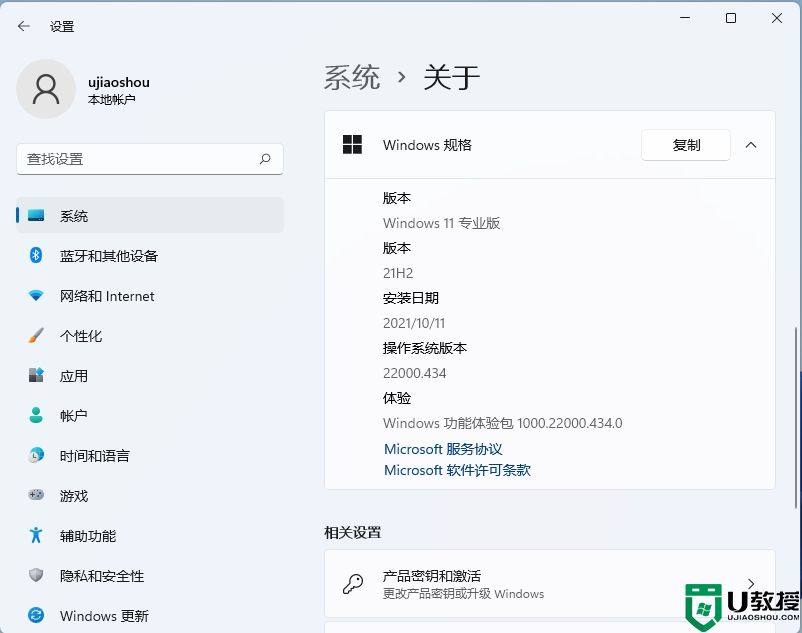Click the ujiaoshou account avatar
Viewport: 802px width, 633px height.
click(46, 89)
